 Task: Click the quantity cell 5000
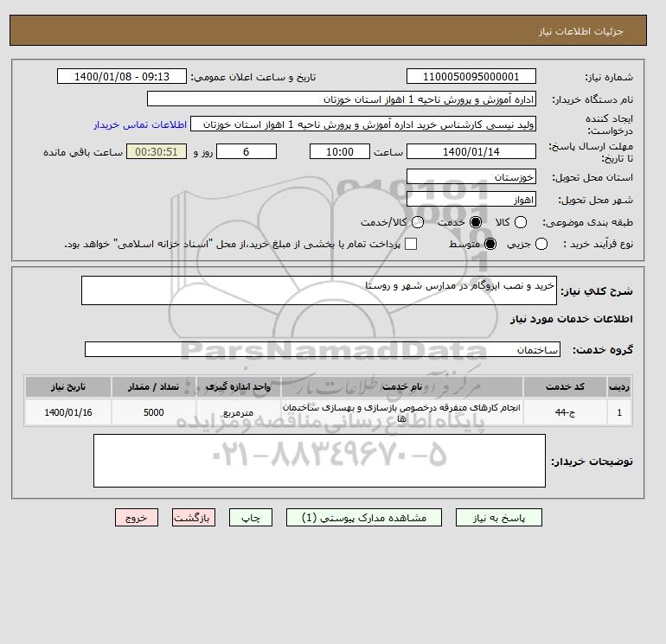pos(153,412)
